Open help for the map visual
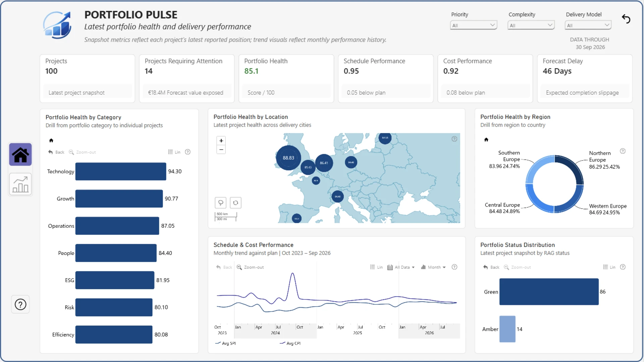Image resolution: width=644 pixels, height=362 pixels. click(x=454, y=139)
